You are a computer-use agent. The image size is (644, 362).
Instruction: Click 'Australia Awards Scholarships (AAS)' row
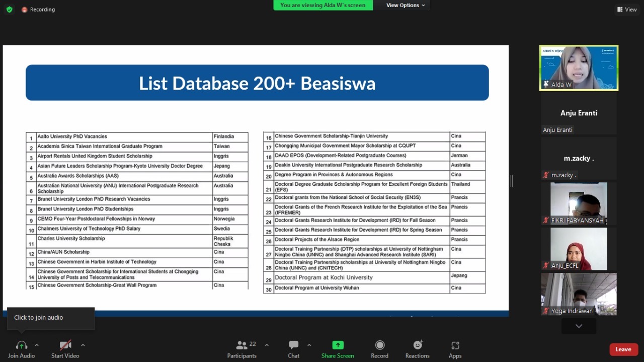point(137,176)
